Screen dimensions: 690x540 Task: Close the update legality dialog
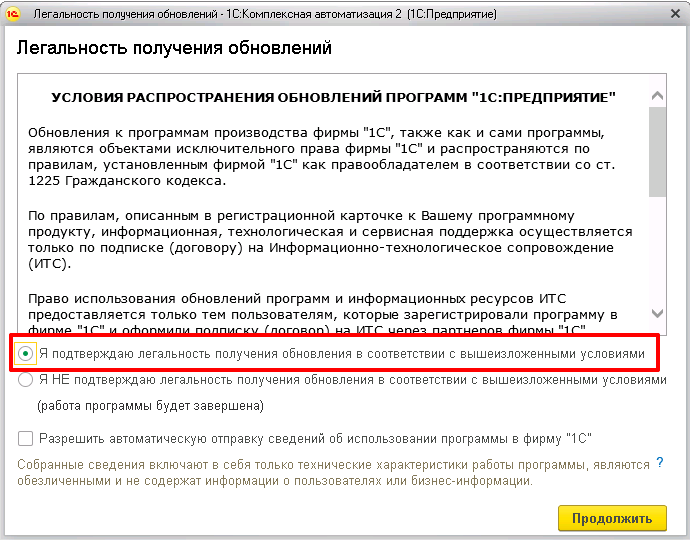(x=675, y=14)
